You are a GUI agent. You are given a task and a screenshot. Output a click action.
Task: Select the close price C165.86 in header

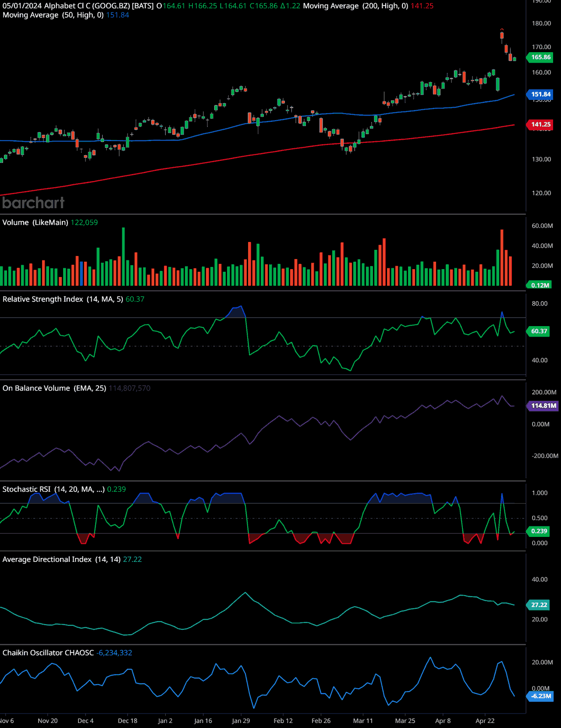click(x=263, y=6)
